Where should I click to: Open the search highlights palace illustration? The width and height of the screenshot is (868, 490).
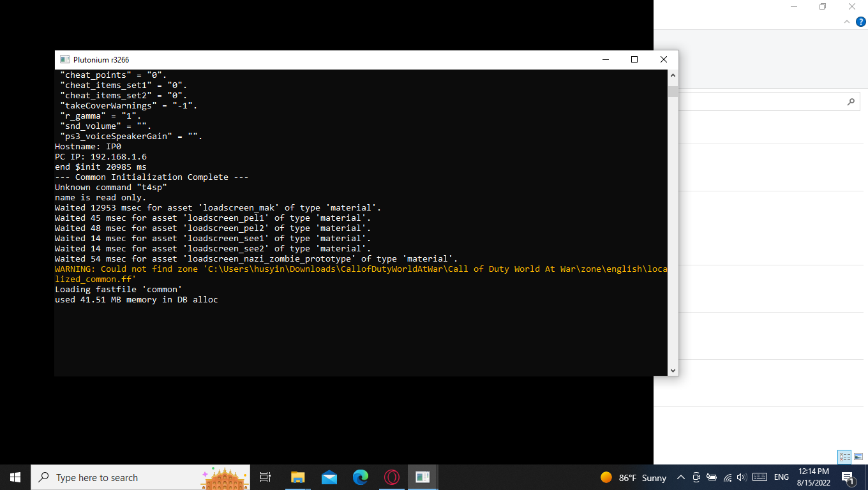(223, 477)
